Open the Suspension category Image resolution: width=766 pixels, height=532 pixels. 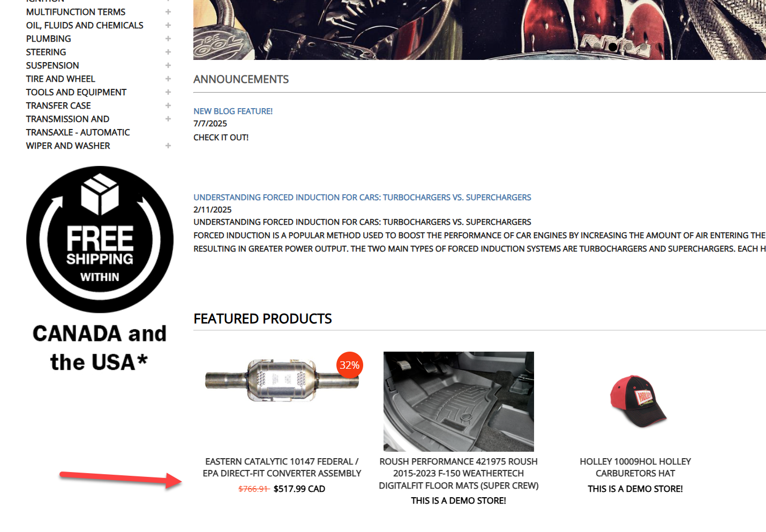[52, 65]
